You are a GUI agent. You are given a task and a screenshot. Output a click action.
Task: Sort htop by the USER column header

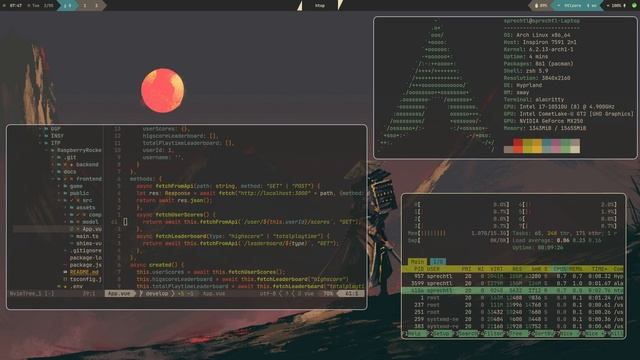click(433, 269)
